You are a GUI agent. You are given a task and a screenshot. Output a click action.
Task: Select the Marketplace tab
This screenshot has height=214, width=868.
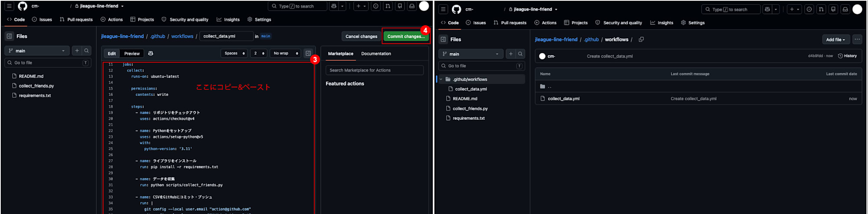click(x=341, y=54)
